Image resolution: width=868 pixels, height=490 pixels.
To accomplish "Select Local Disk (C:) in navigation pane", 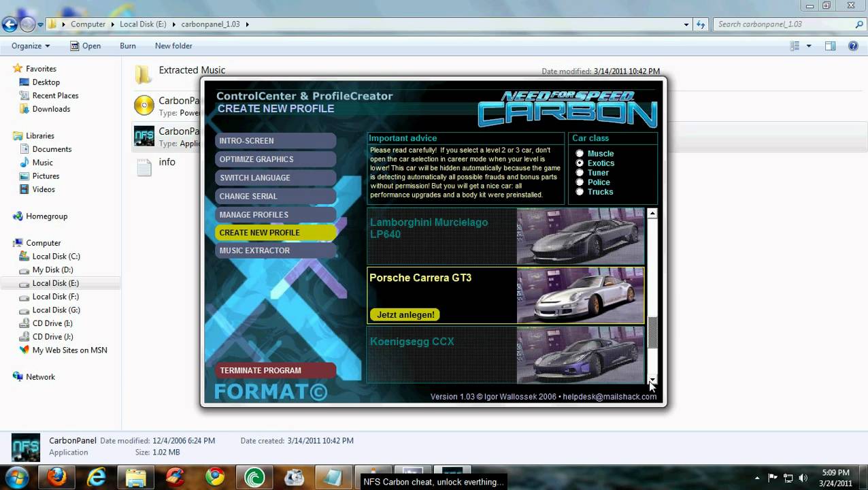I will (x=56, y=257).
